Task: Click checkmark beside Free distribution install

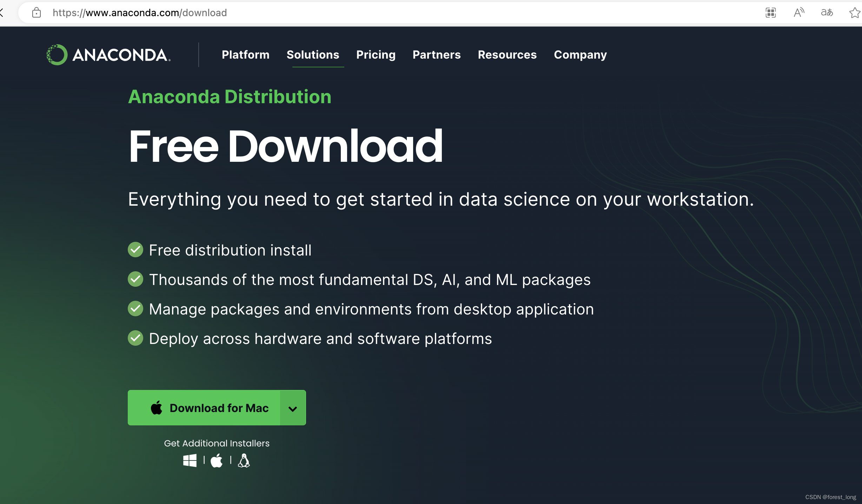Action: click(x=135, y=250)
